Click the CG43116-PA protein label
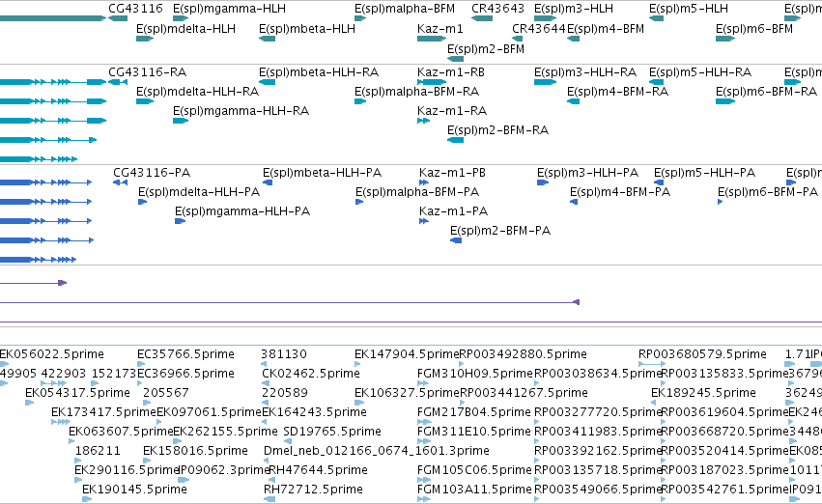Viewport: 822px width, 504px height. click(x=152, y=173)
